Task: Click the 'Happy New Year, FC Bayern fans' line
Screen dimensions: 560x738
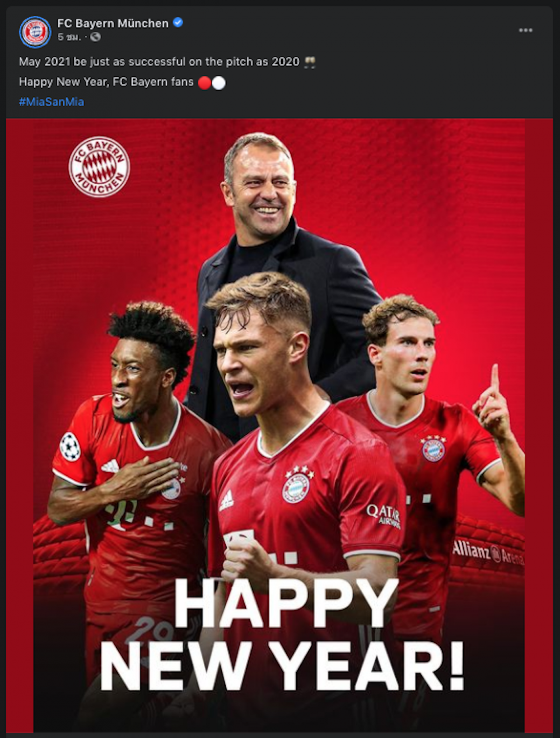Action: click(106, 82)
